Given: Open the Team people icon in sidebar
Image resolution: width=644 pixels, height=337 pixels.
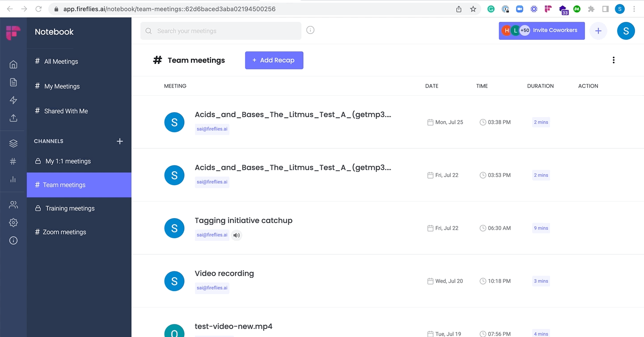Looking at the screenshot, I should pos(13,205).
